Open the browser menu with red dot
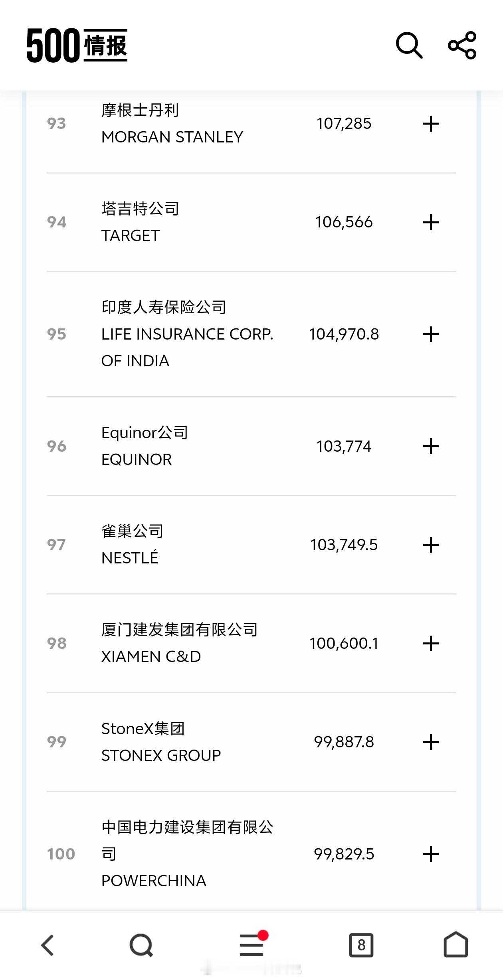 (252, 945)
